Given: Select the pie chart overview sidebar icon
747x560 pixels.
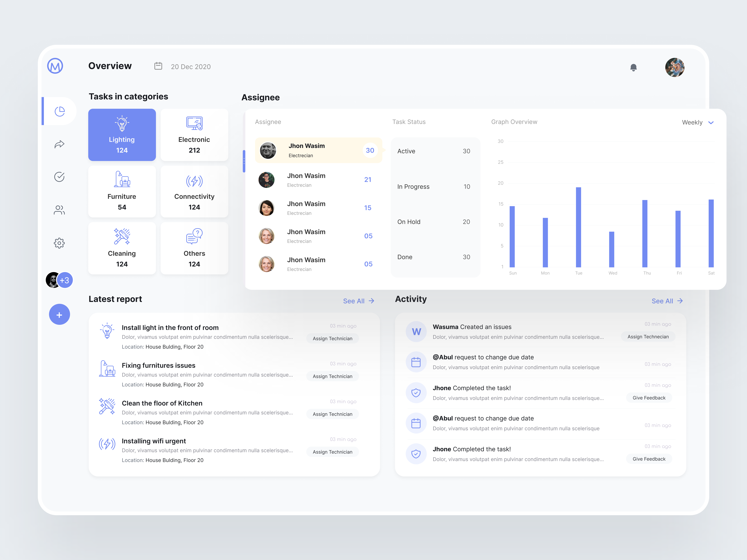Looking at the screenshot, I should (59, 111).
